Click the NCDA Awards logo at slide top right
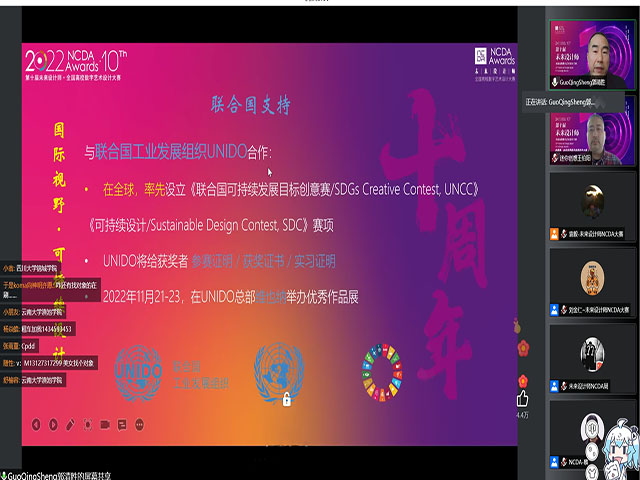Screen dimensions: 640x480 [495, 64]
